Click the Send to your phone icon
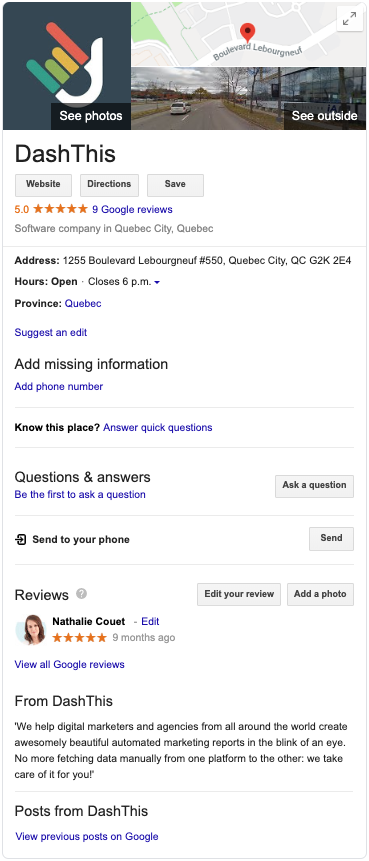Image resolution: width=369 pixels, height=861 pixels. 20,539
